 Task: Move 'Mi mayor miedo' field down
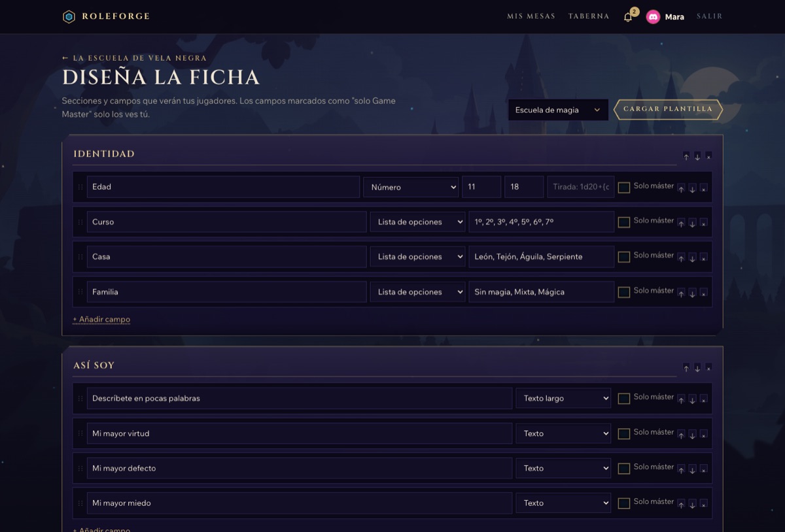pyautogui.click(x=692, y=504)
